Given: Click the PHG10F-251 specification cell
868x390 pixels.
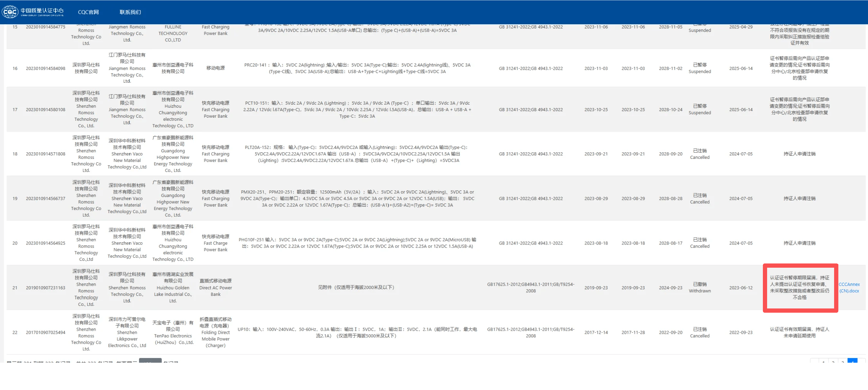Looking at the screenshot, I should [357, 243].
